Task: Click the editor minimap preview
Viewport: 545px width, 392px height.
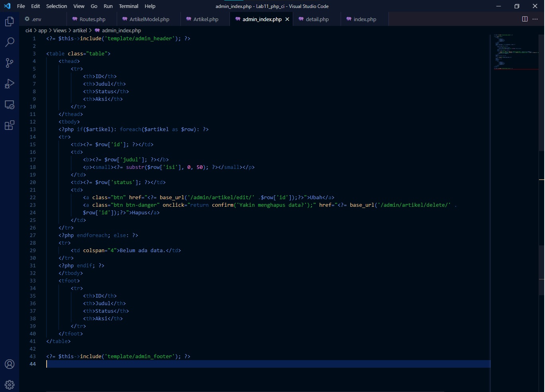Action: (514, 52)
